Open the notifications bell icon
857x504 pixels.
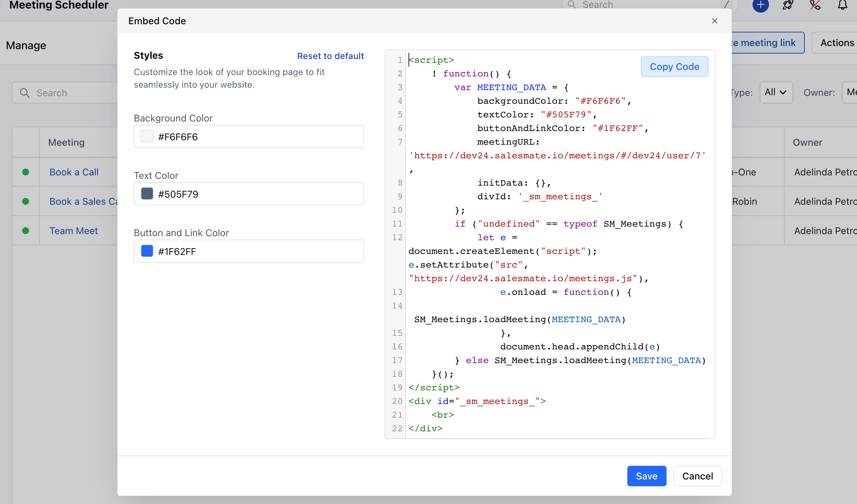click(x=842, y=5)
